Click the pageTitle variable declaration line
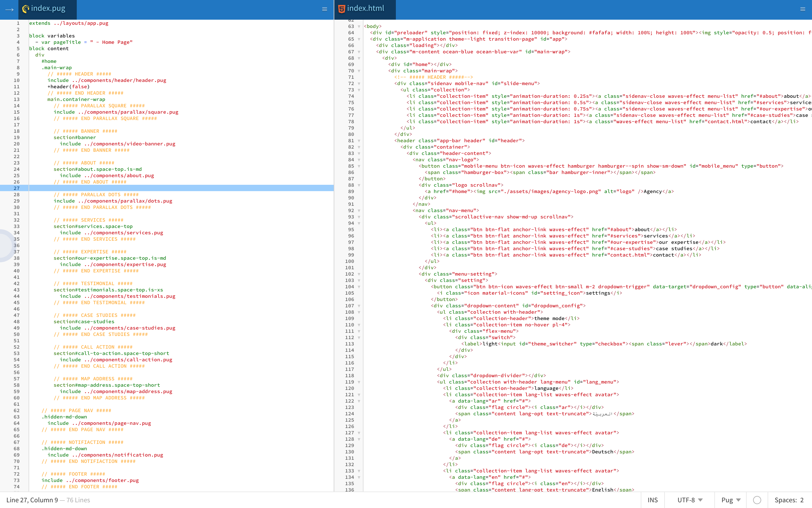The height and width of the screenshot is (508, 812). [84, 42]
